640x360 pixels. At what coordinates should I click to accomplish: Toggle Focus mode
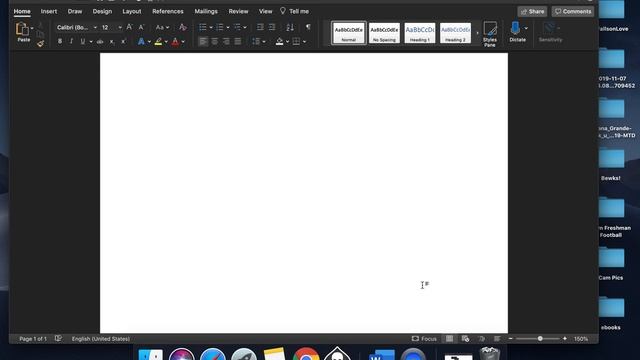pos(424,339)
